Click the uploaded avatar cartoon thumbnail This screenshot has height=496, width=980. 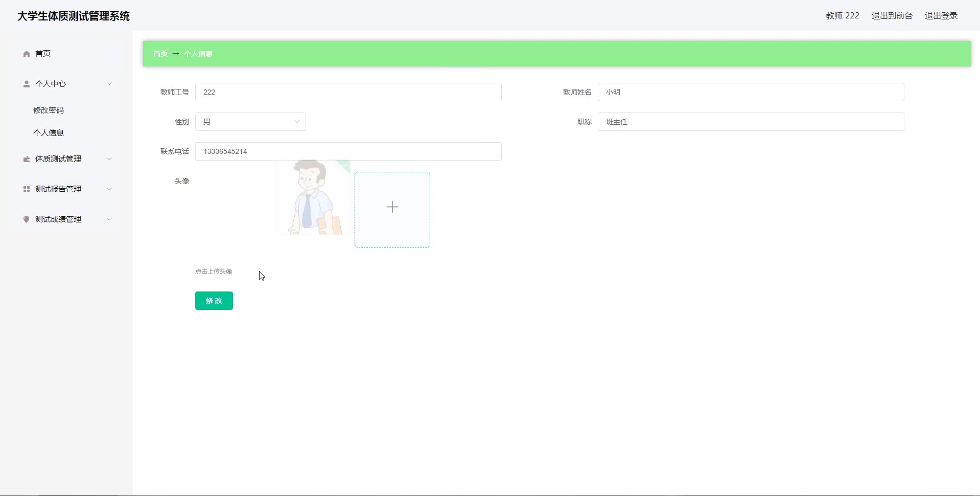click(313, 197)
